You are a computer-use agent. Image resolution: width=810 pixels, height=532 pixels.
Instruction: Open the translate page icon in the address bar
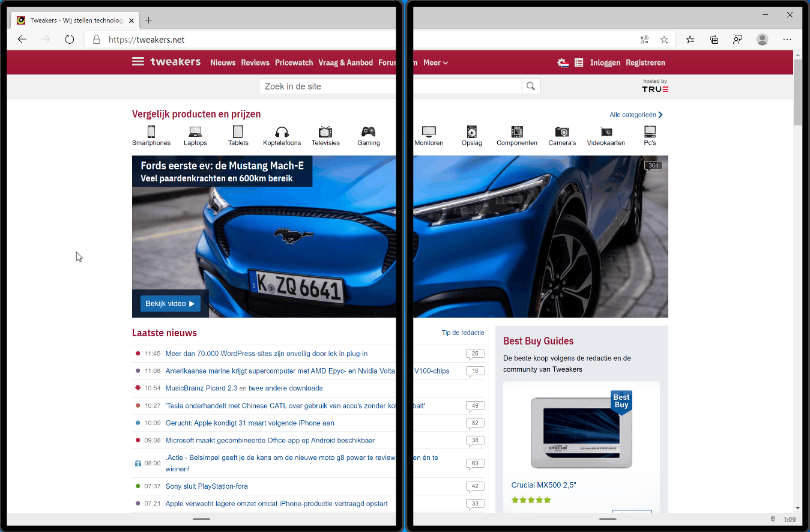click(x=644, y=39)
